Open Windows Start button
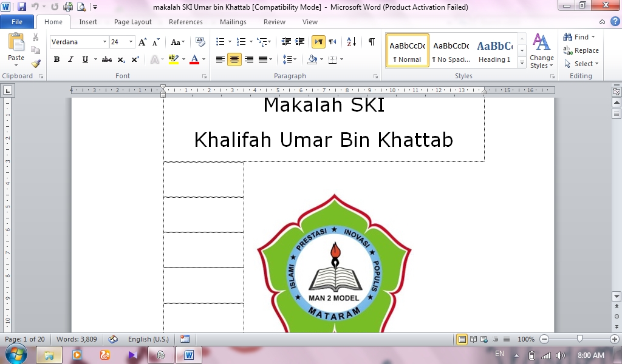Image resolution: width=622 pixels, height=364 pixels. [x=16, y=354]
